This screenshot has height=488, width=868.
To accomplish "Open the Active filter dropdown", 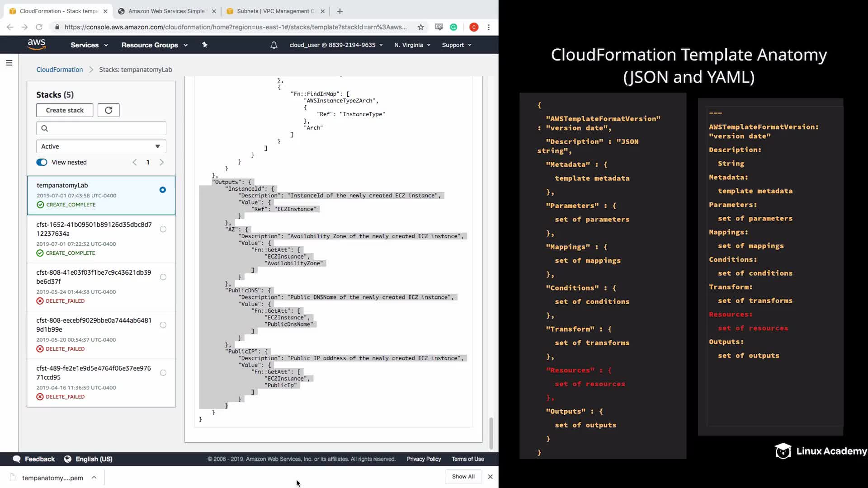I will point(101,146).
